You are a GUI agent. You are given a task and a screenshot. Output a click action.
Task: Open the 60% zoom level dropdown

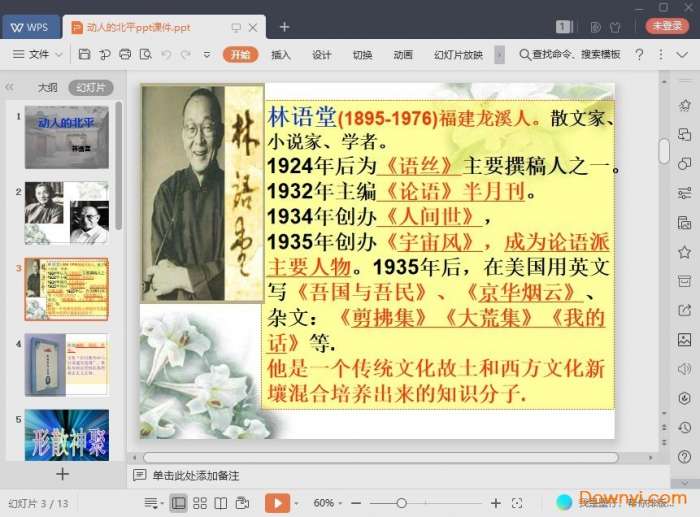tap(328, 503)
